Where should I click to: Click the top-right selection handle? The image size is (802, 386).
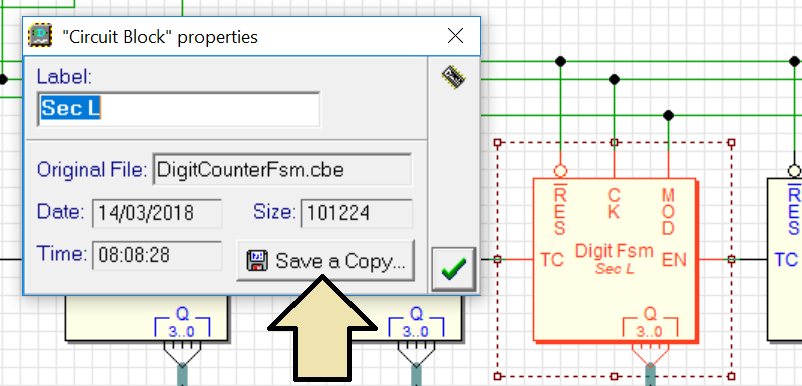point(731,143)
